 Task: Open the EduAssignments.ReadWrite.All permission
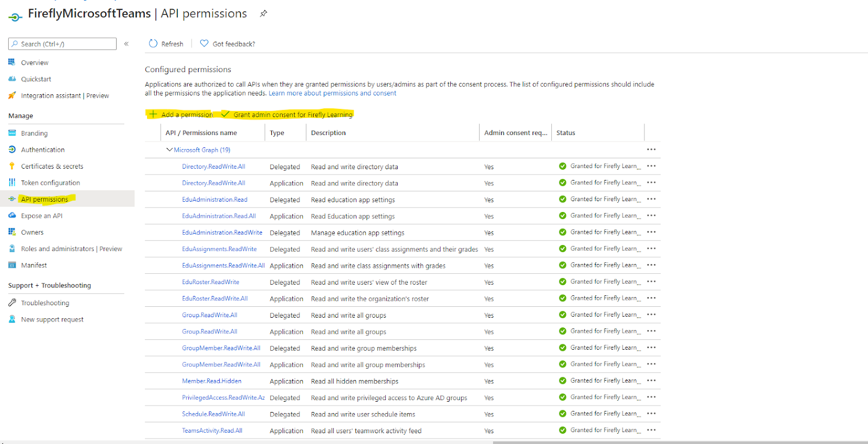(224, 266)
